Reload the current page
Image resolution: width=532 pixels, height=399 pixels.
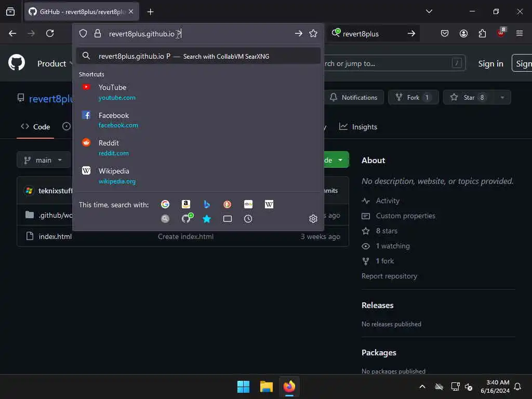tap(50, 33)
